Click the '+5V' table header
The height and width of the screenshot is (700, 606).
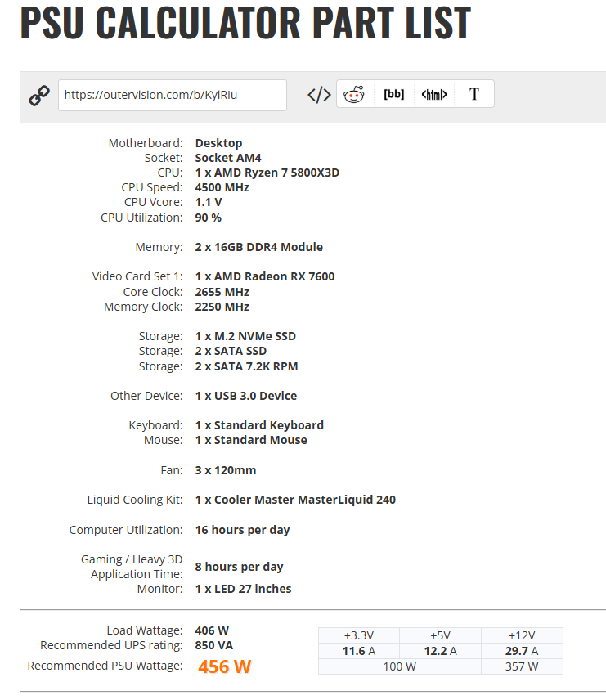(440, 635)
